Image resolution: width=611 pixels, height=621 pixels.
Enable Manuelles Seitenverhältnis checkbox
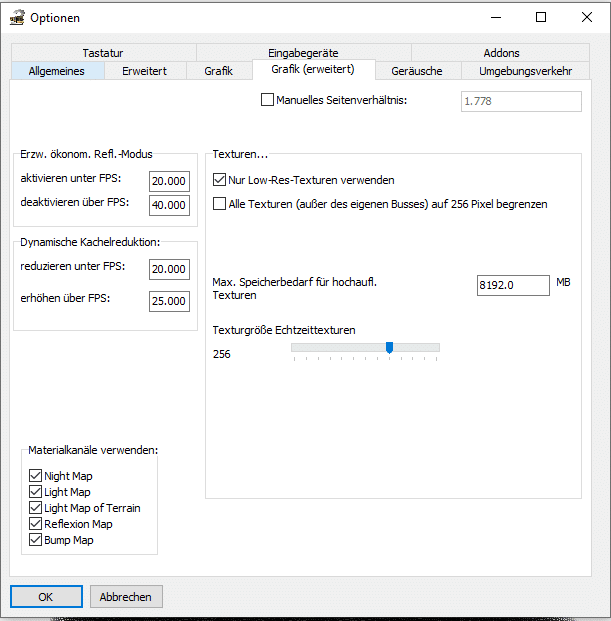pyautogui.click(x=267, y=100)
